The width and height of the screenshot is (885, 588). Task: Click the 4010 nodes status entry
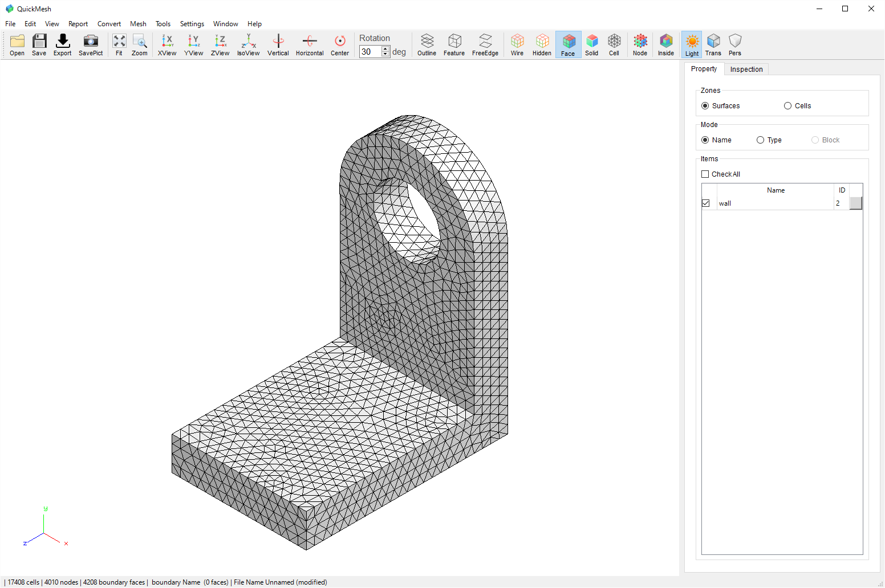61,582
